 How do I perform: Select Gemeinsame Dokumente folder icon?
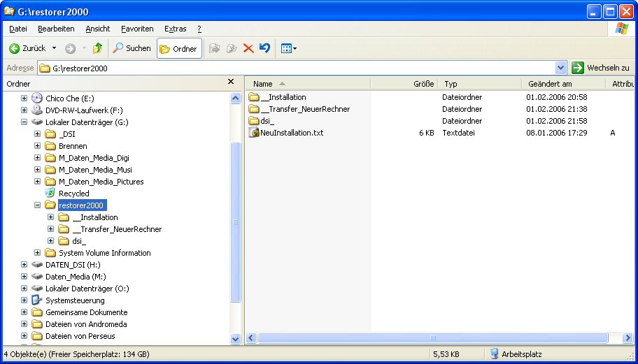click(37, 312)
